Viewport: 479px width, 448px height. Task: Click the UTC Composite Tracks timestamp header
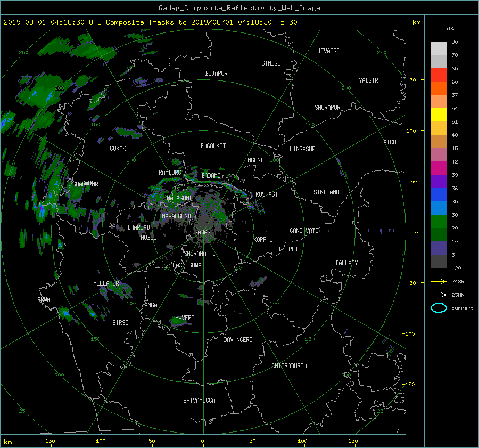click(151, 22)
